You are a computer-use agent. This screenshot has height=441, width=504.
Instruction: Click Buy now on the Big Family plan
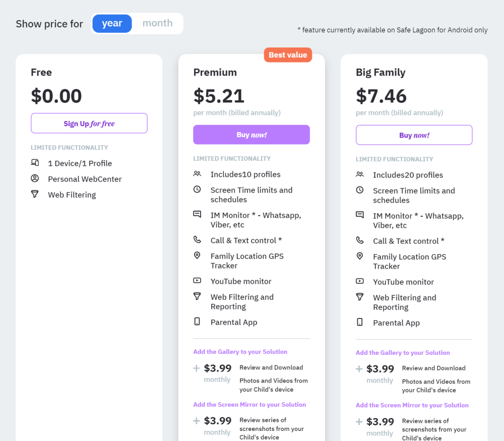click(414, 135)
